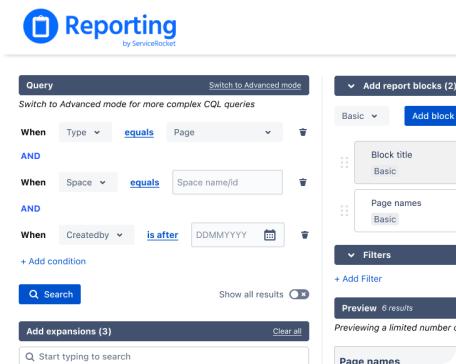Open the Createdby field dropdown
Viewport: 456px width, 364px height.
tap(97, 235)
